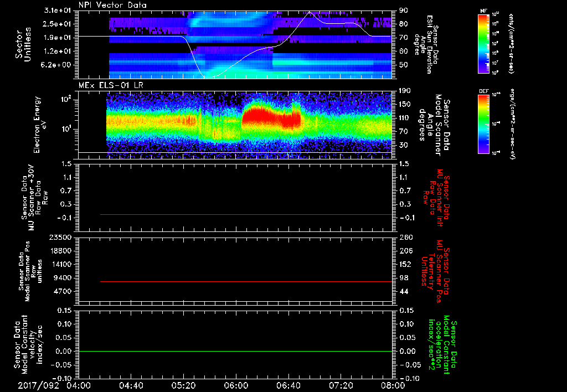
Task: Click the 'Sector Unitless' axis label
Action: [x=23, y=44]
